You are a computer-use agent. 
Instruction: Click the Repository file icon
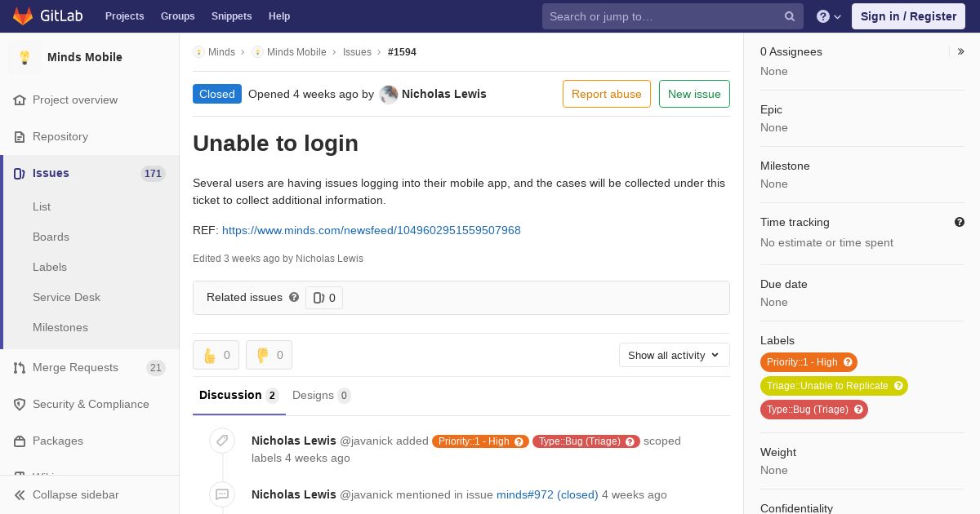coord(20,137)
